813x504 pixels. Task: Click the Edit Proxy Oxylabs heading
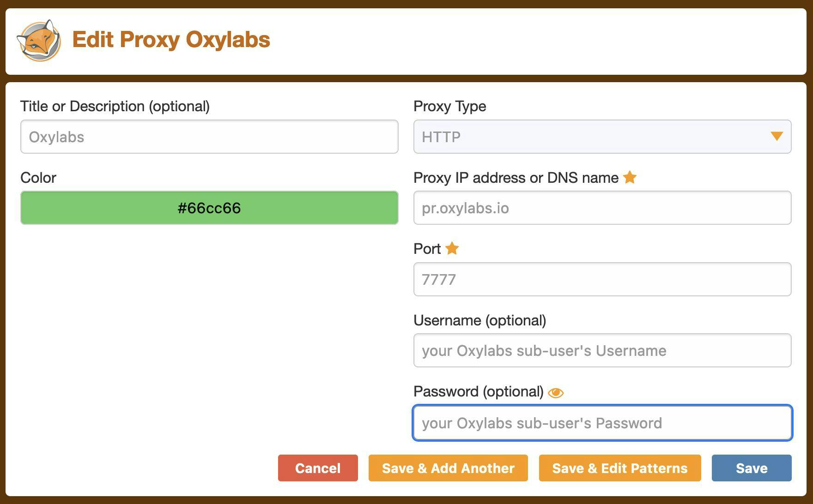pyautogui.click(x=171, y=40)
